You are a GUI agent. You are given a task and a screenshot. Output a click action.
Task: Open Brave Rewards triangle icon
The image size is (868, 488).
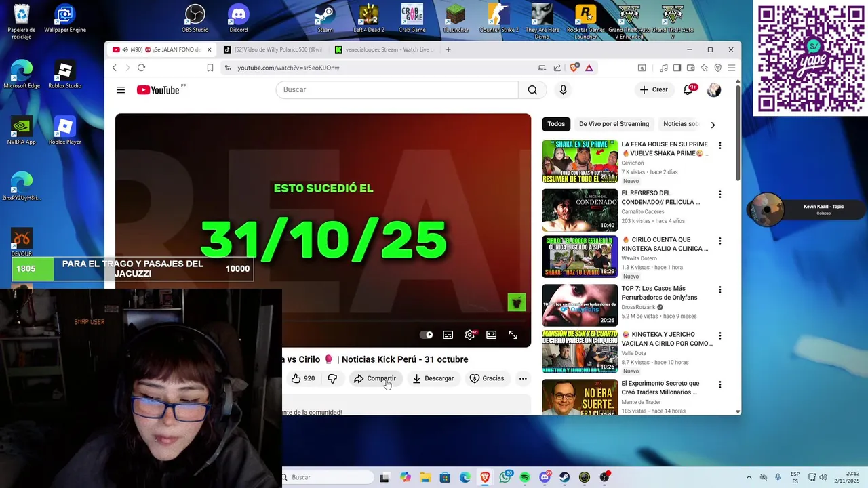(x=589, y=68)
